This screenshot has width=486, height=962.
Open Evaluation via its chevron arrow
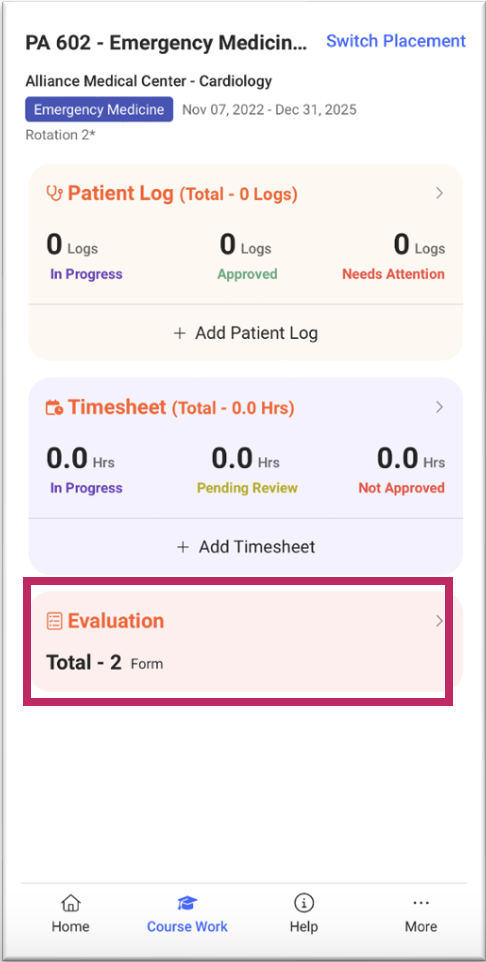coord(439,621)
